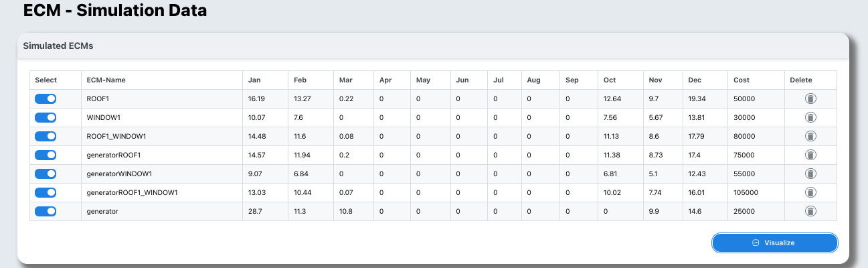
Task: Click the Cost column header
Action: coord(742,80)
